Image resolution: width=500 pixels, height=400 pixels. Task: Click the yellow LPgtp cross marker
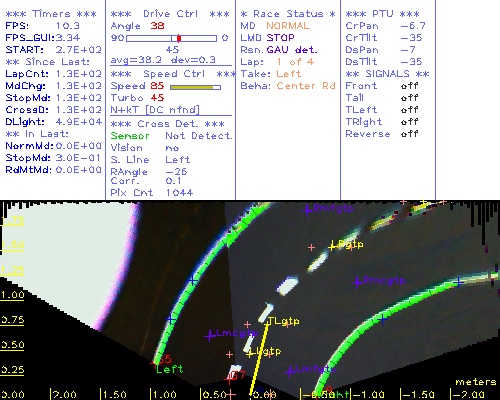pos(332,247)
